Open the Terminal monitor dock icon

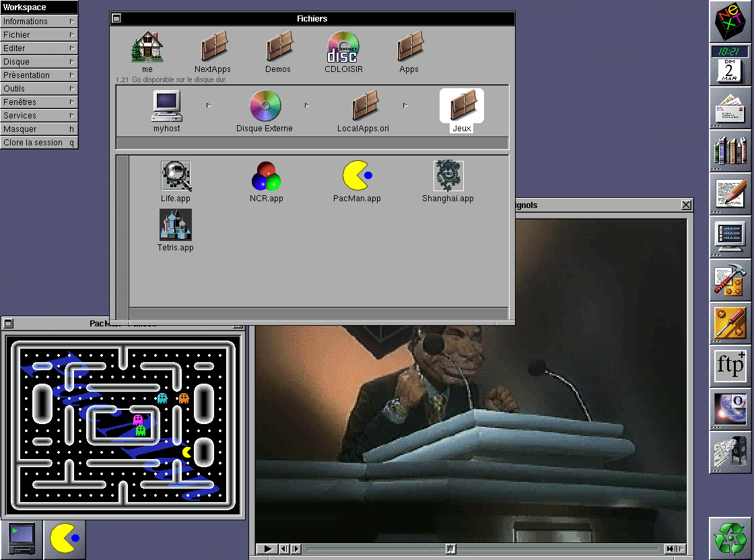click(x=730, y=237)
